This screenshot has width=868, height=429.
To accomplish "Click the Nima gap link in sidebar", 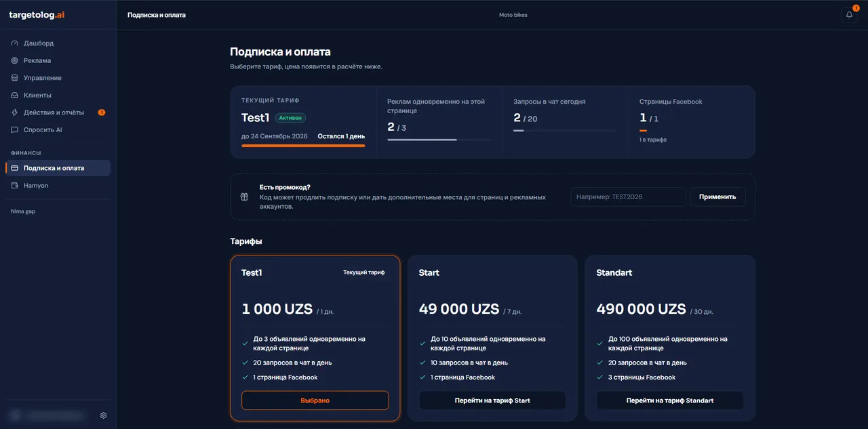I will [23, 211].
